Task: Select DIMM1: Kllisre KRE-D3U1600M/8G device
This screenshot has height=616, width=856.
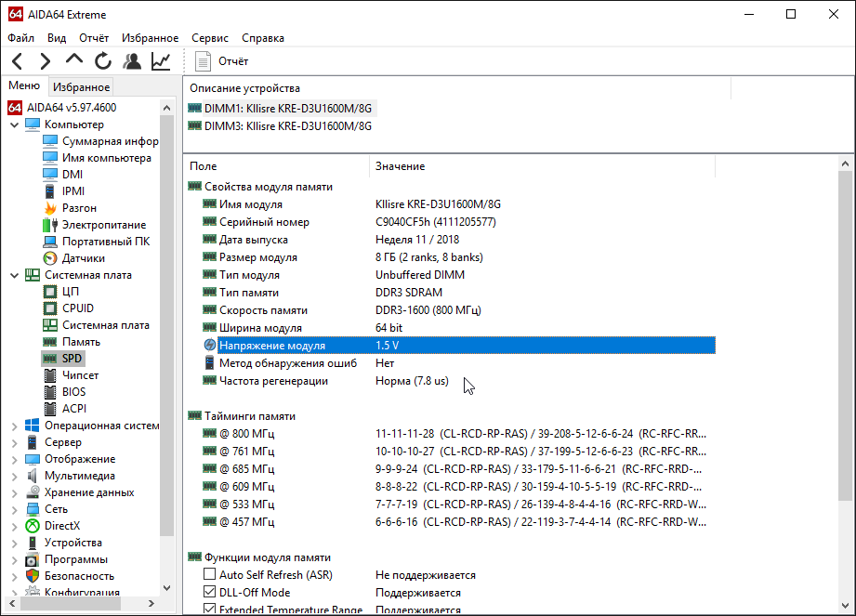Action: click(288, 109)
